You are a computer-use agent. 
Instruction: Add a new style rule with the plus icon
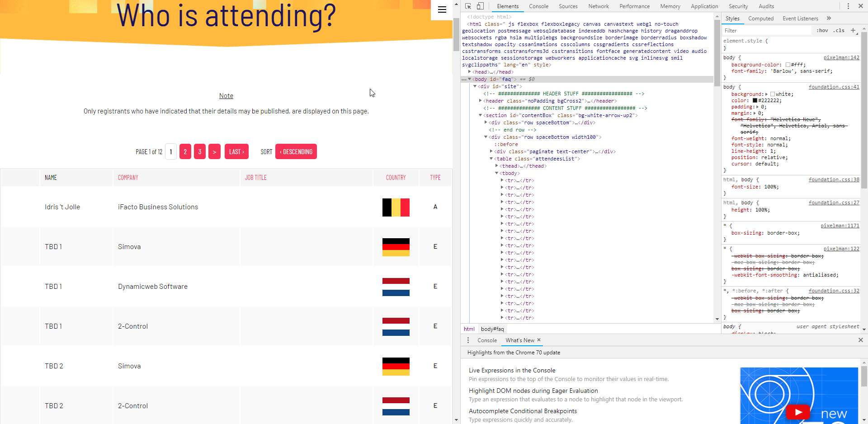pyautogui.click(x=854, y=30)
